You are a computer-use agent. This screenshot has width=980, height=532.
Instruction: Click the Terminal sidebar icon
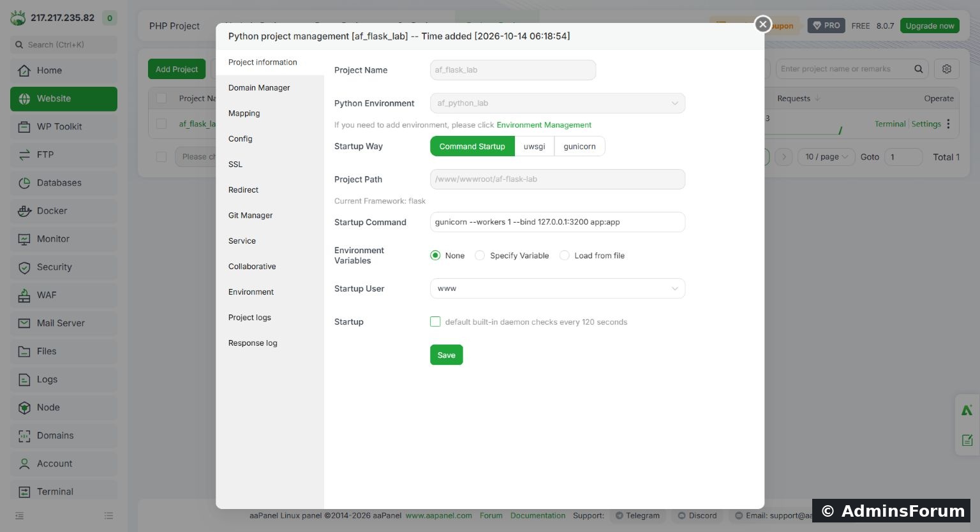coord(24,492)
